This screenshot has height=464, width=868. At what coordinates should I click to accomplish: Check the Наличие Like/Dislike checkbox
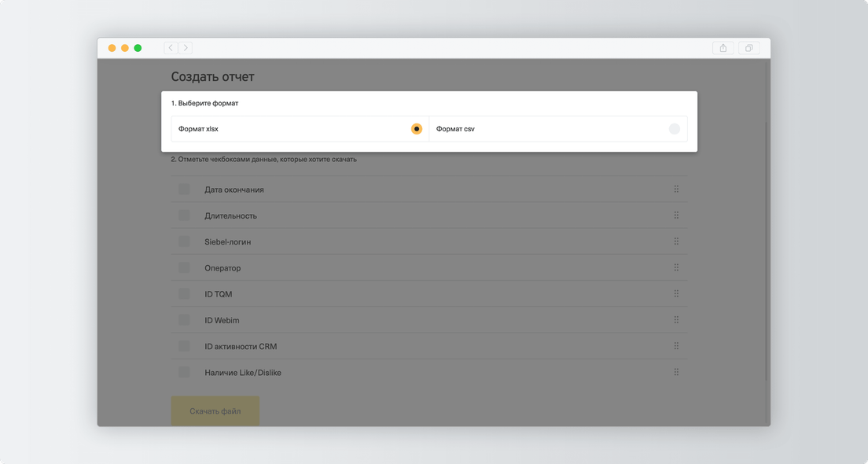pos(184,372)
